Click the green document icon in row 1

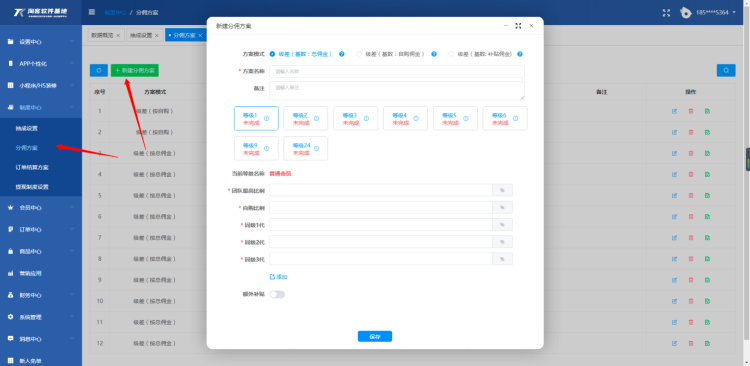tap(707, 111)
